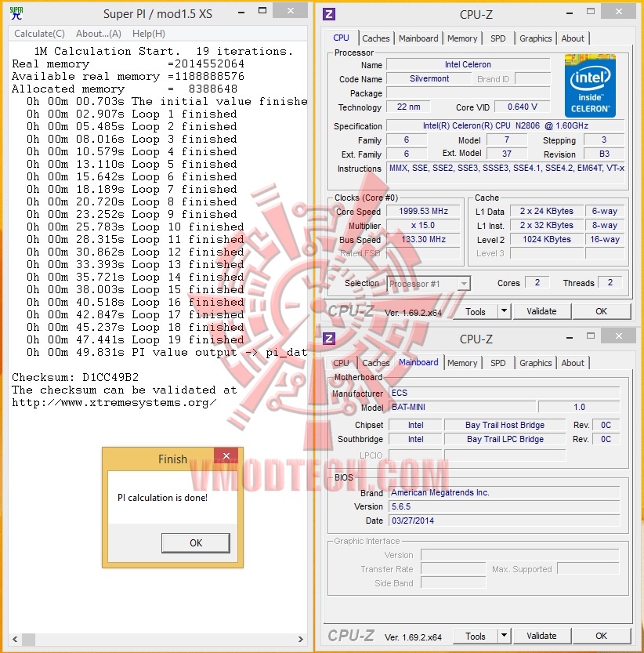644x653 pixels.
Task: Click the CPU-Z logo icon in bottom window title
Action: [x=329, y=338]
